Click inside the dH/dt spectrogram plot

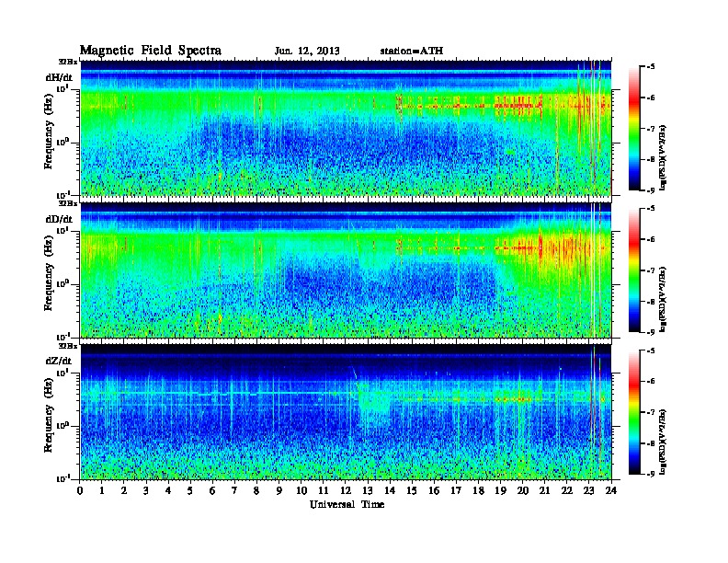(x=346, y=129)
